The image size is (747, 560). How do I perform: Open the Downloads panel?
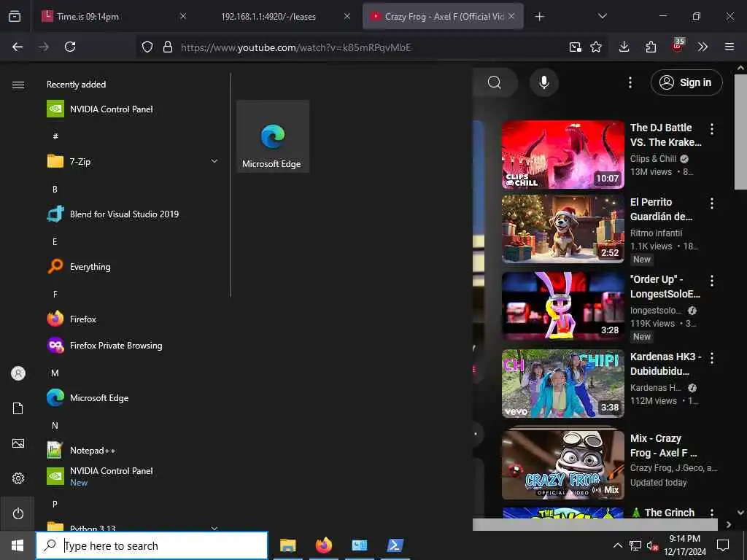tap(624, 47)
